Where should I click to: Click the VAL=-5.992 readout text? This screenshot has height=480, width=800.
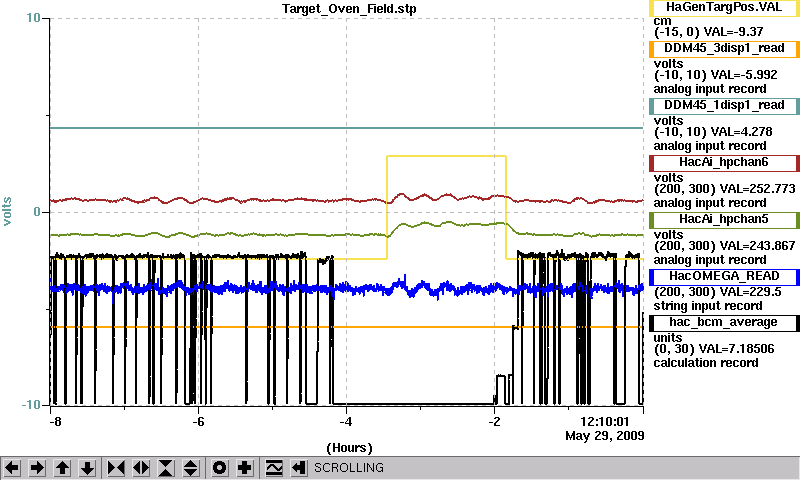coord(744,75)
